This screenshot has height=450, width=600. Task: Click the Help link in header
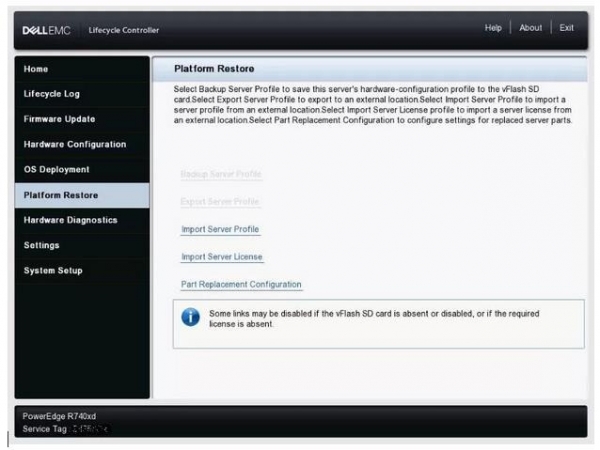[493, 28]
